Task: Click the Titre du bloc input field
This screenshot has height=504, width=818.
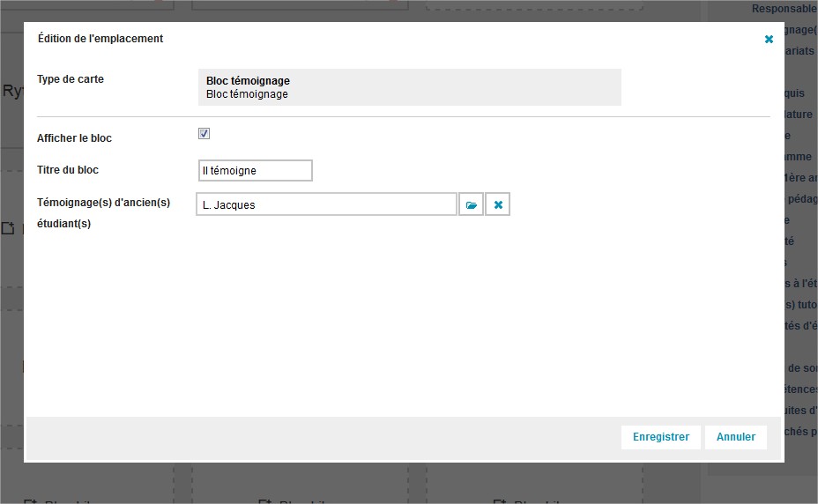Action: click(256, 171)
